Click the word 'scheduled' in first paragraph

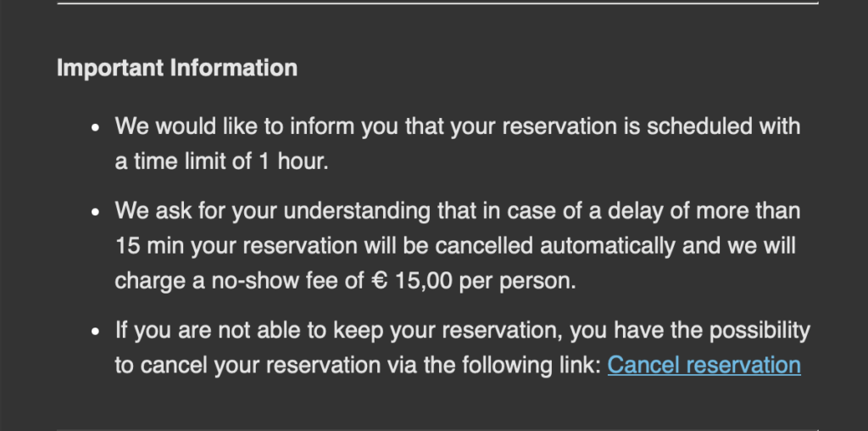(699, 126)
